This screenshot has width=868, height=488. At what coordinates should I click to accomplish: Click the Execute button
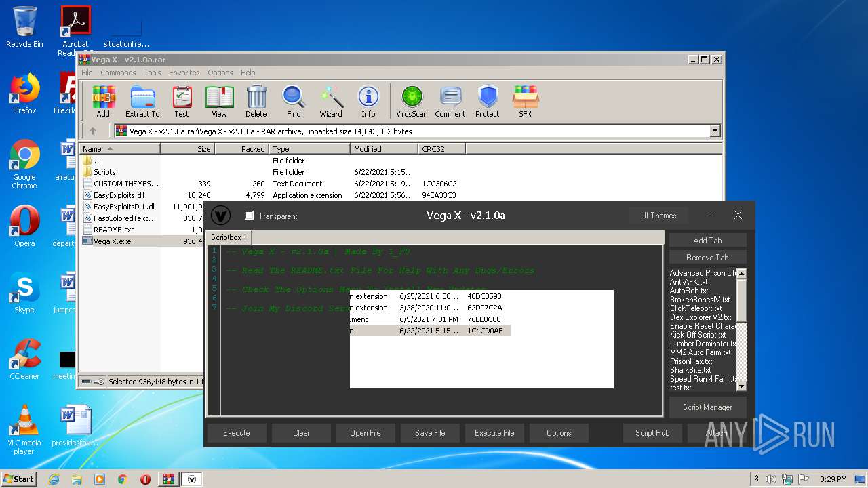pos(236,432)
